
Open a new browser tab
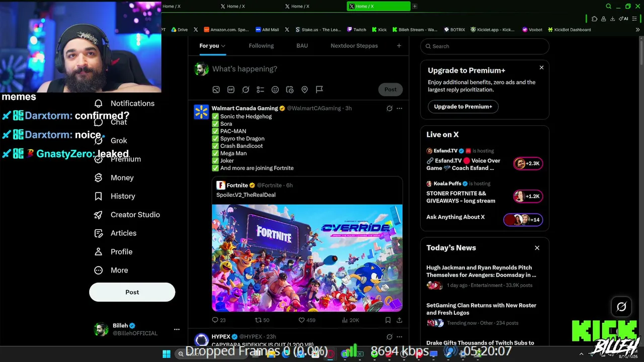tap(415, 6)
